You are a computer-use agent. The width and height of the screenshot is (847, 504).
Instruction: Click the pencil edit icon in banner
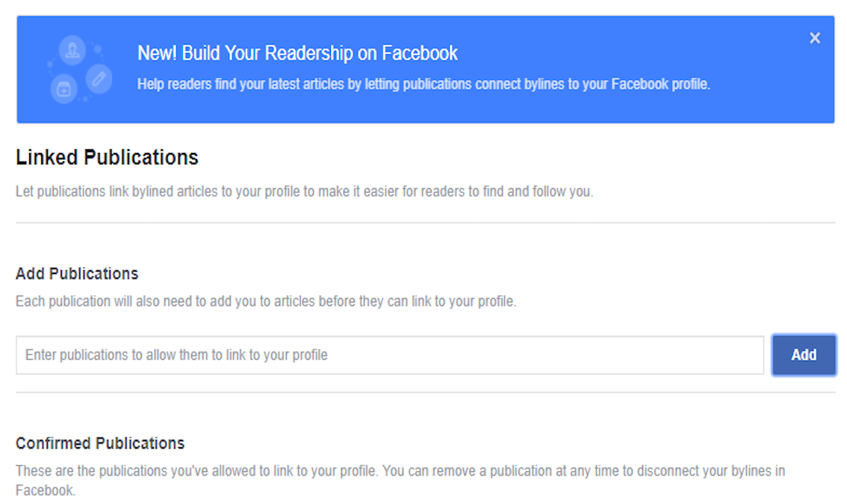pos(99,78)
